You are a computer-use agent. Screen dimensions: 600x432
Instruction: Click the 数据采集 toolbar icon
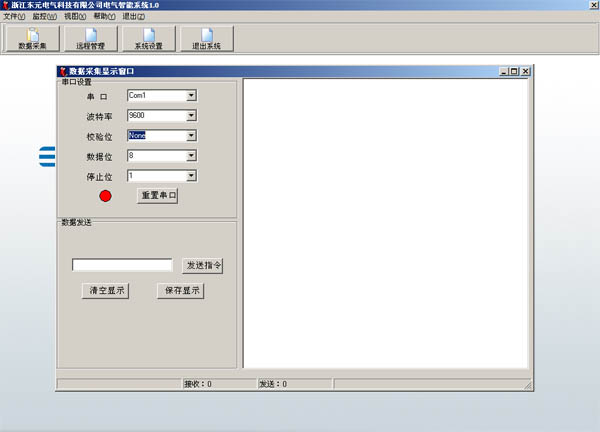click(x=33, y=39)
